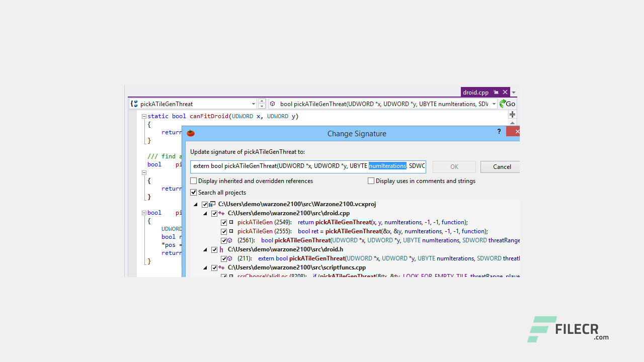644x362 pixels.
Task: Open the method signature navigation dropdown arrow
Action: 494,104
